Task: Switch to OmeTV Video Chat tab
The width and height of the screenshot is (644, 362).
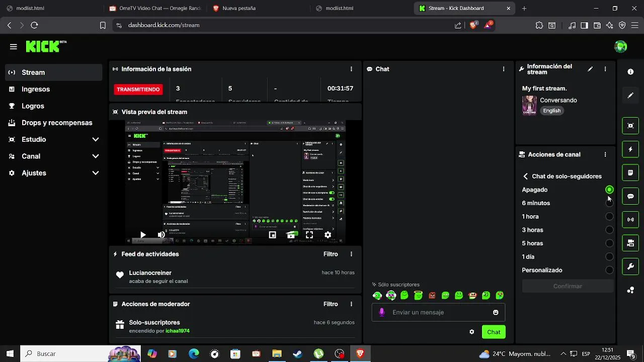Action: click(x=155, y=8)
